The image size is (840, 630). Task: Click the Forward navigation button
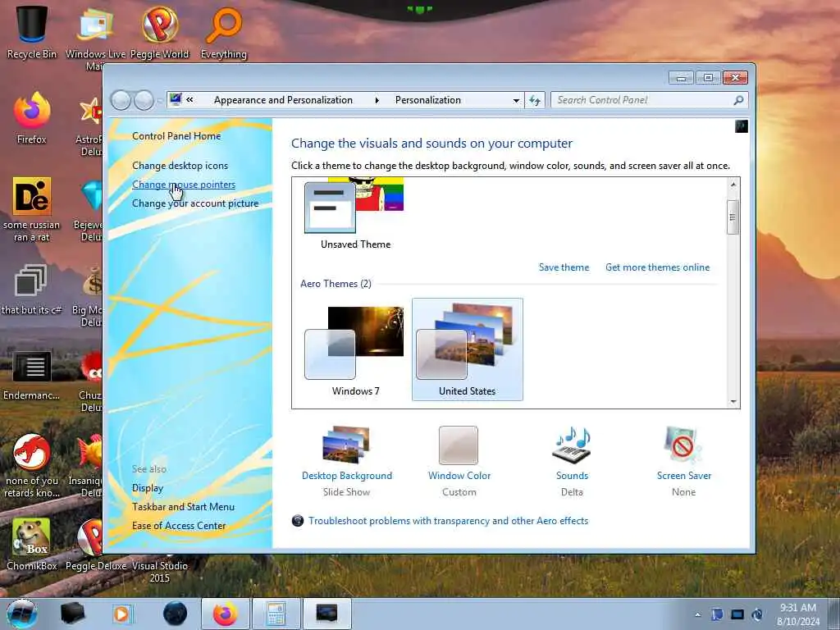(144, 100)
